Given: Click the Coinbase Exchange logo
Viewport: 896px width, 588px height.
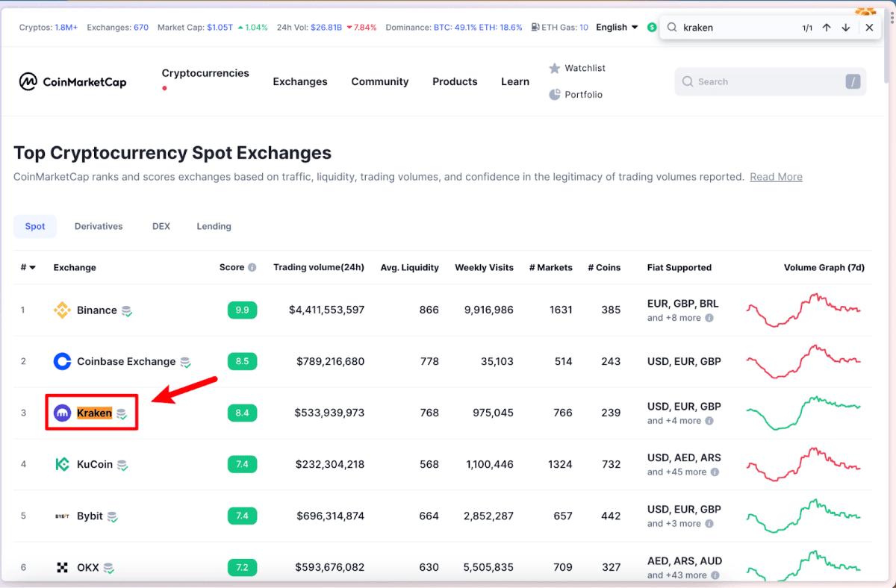Looking at the screenshot, I should (x=63, y=362).
